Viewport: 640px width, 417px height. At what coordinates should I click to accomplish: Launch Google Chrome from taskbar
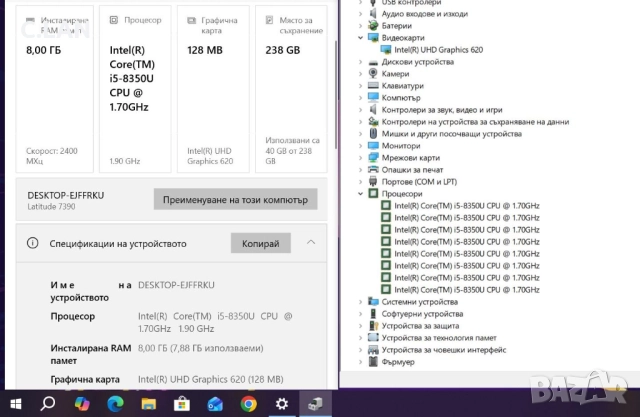coord(249,404)
